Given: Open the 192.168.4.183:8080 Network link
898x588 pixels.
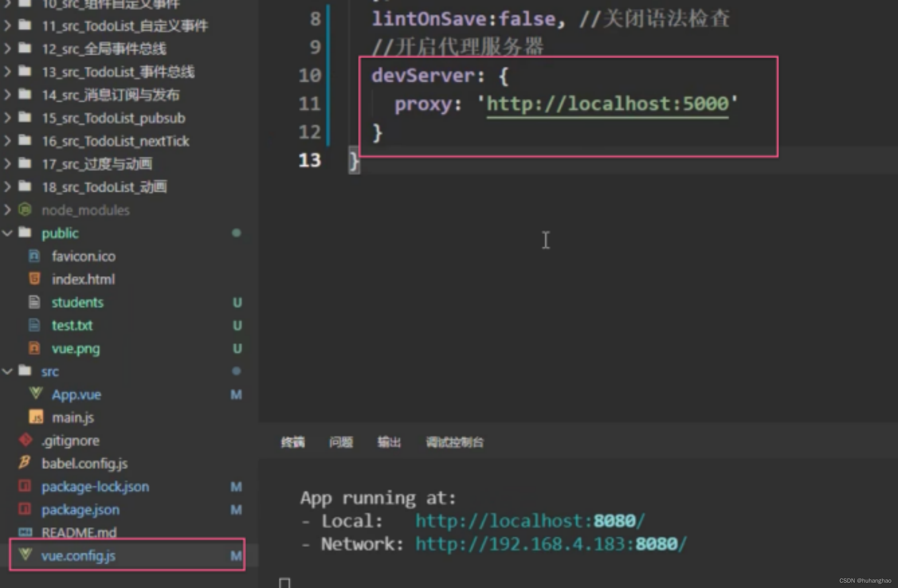Looking at the screenshot, I should (550, 544).
